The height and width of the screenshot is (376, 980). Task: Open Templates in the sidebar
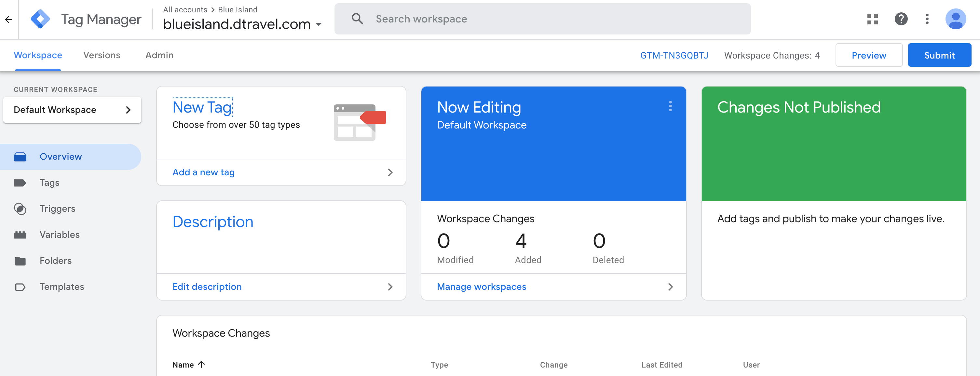click(x=70, y=287)
